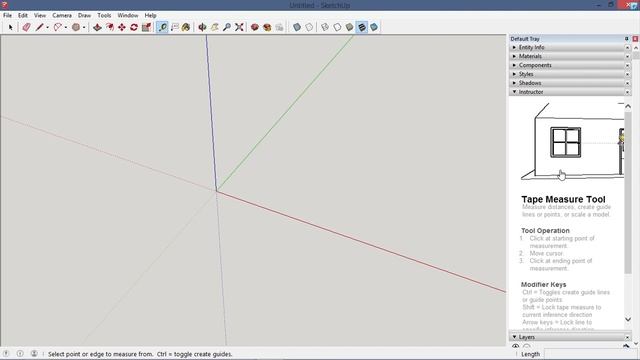
Task: Expand the Styles panel
Action: pos(514,74)
